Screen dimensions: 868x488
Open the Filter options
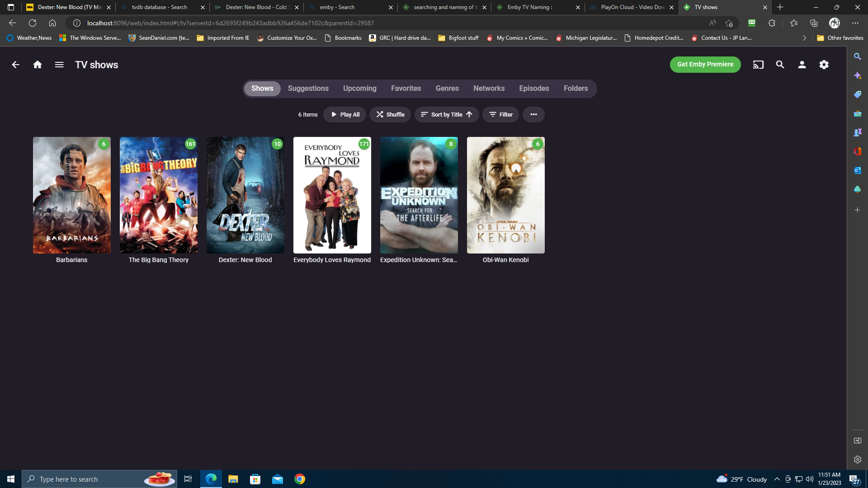tap(500, 114)
